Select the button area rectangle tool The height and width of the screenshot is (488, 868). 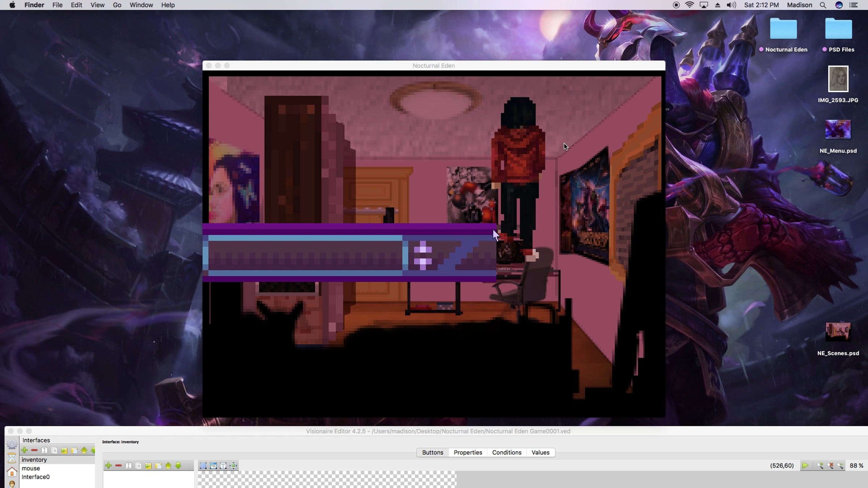tap(203, 466)
